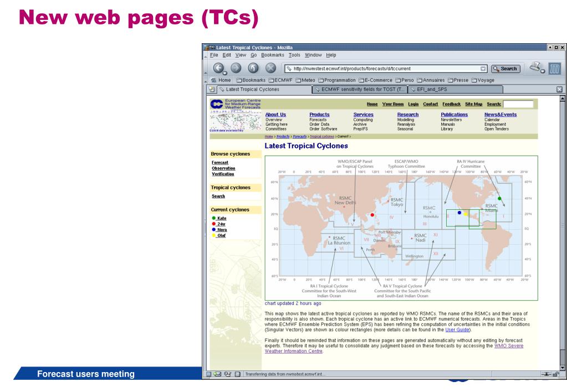Open Address Book icon in status bar
Screen dimensions: 567x392
(237, 374)
